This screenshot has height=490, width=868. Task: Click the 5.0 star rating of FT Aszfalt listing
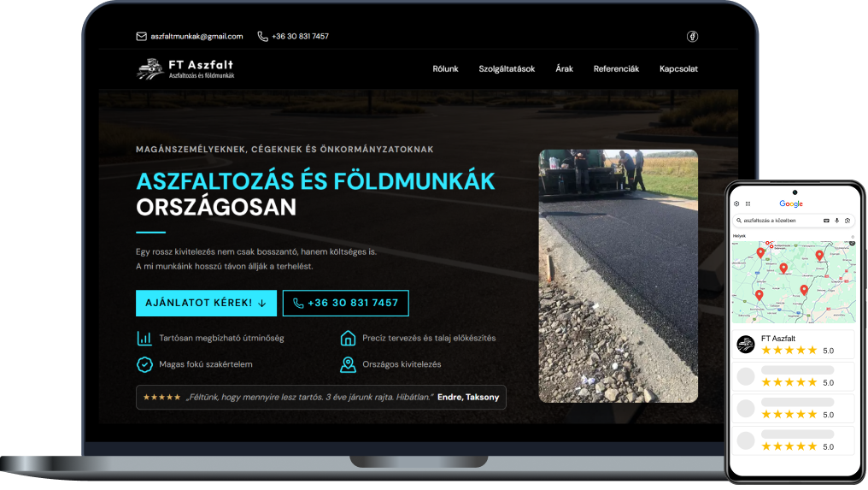[797, 351]
